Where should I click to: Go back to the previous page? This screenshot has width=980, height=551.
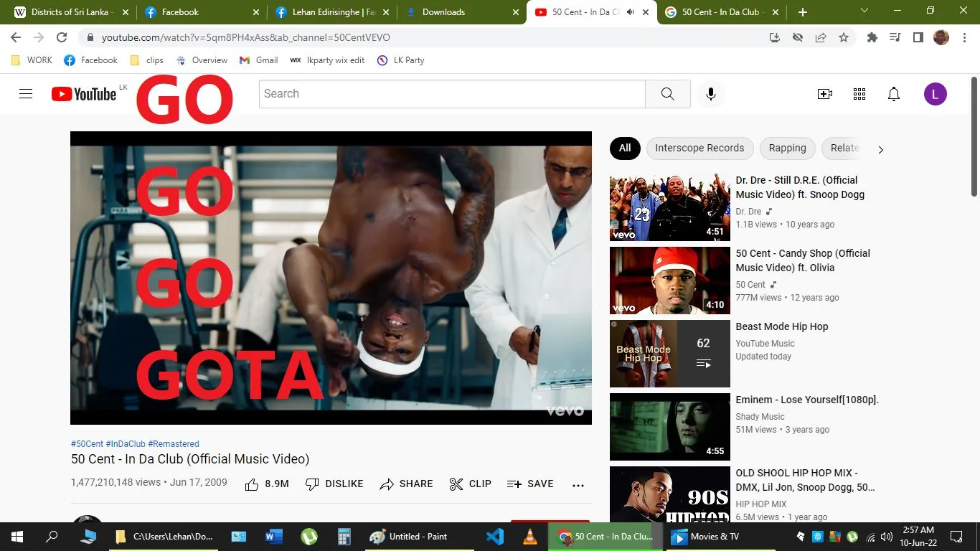(16, 37)
